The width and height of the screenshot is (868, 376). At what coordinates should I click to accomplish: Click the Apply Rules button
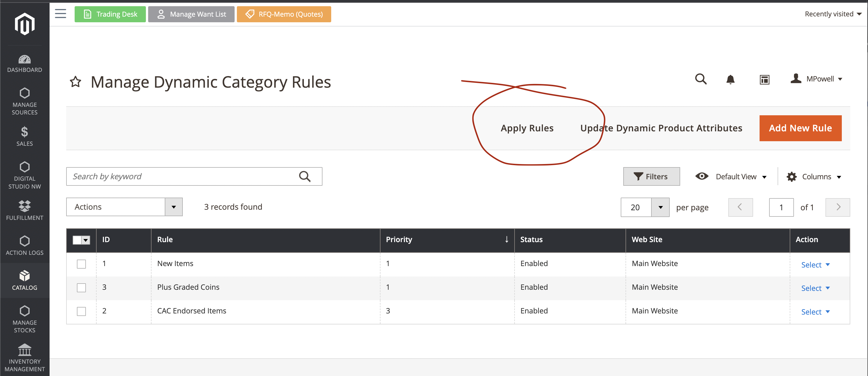click(x=527, y=128)
